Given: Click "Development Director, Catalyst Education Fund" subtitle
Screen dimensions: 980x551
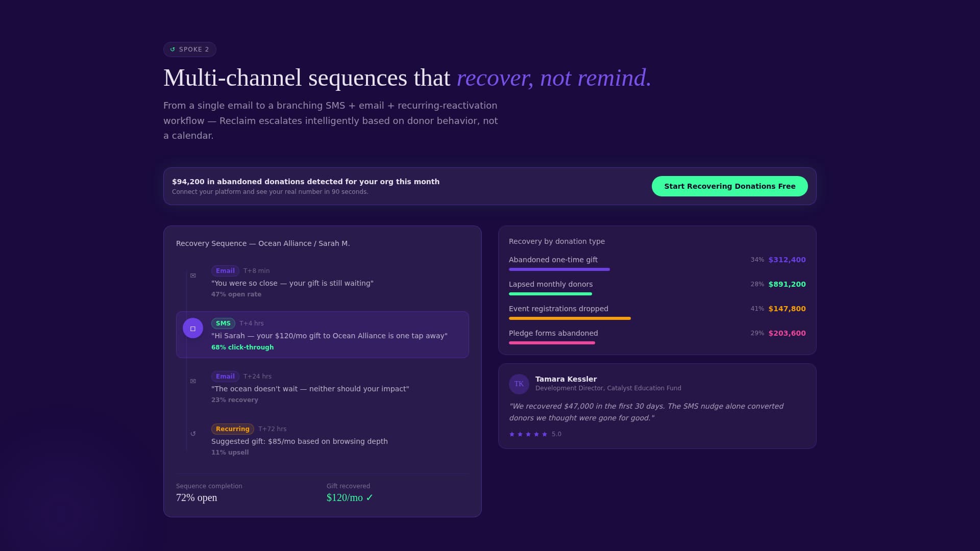Looking at the screenshot, I should 608,388.
